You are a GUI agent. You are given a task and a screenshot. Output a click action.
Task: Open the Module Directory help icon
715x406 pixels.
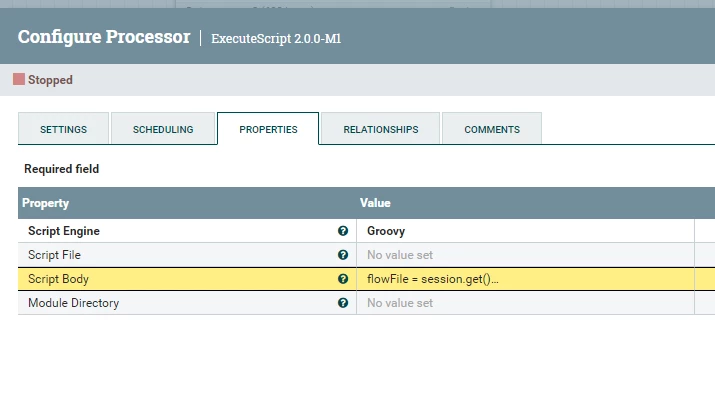pos(343,303)
